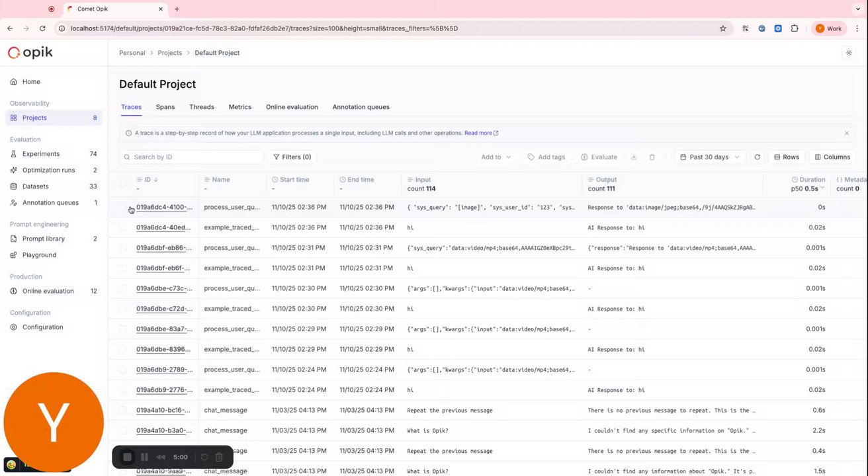Switch to the Annotation queues tab
868x476 pixels.
pos(361,107)
